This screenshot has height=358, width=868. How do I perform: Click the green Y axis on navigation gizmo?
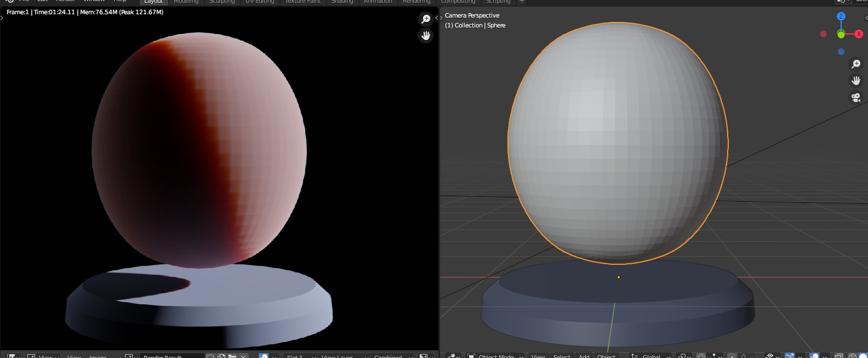pyautogui.click(x=841, y=35)
